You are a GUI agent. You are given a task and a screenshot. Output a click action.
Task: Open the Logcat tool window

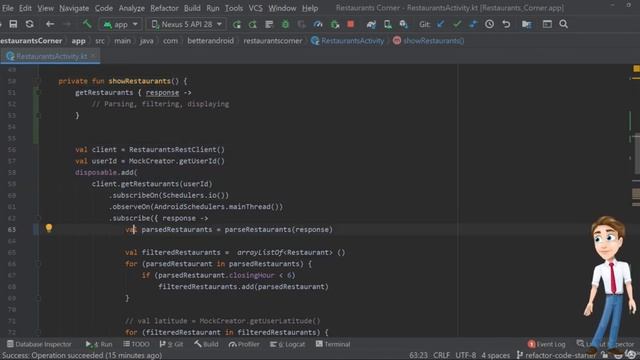click(287, 344)
